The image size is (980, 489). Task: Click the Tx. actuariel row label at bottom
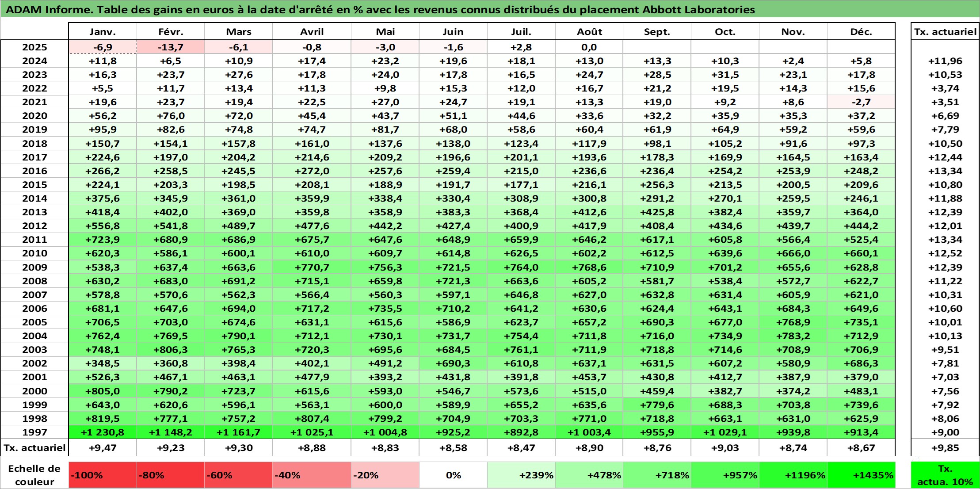34,447
